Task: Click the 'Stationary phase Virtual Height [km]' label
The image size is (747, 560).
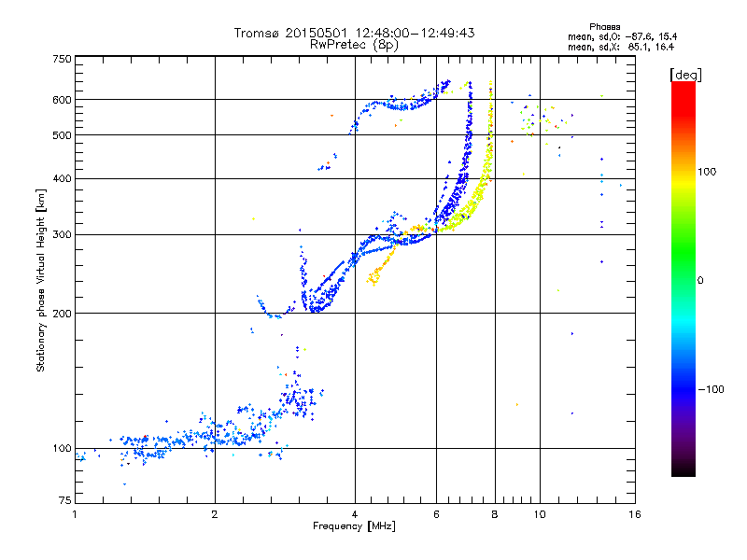Action: click(x=41, y=280)
